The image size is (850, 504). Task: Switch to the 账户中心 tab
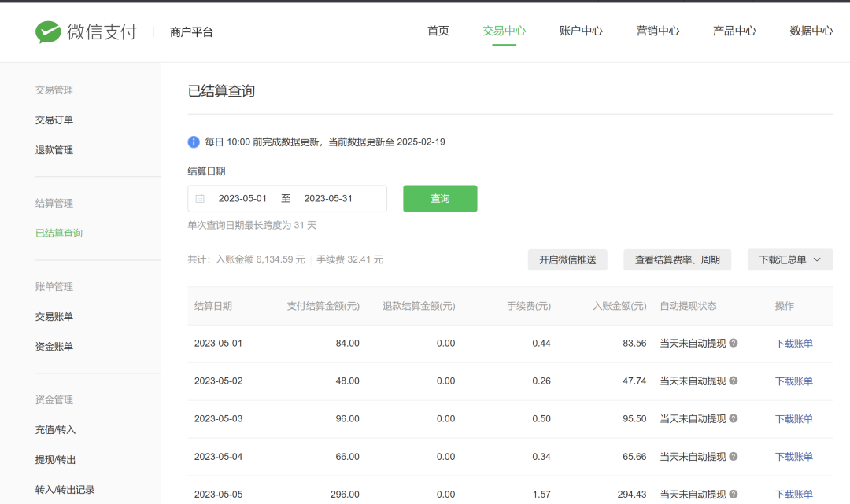(581, 31)
